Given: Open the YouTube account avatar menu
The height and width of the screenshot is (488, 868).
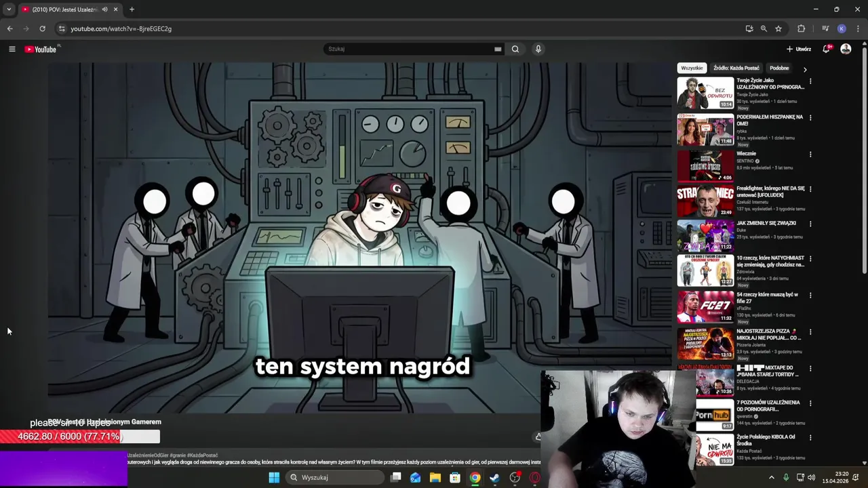Looking at the screenshot, I should (846, 49).
